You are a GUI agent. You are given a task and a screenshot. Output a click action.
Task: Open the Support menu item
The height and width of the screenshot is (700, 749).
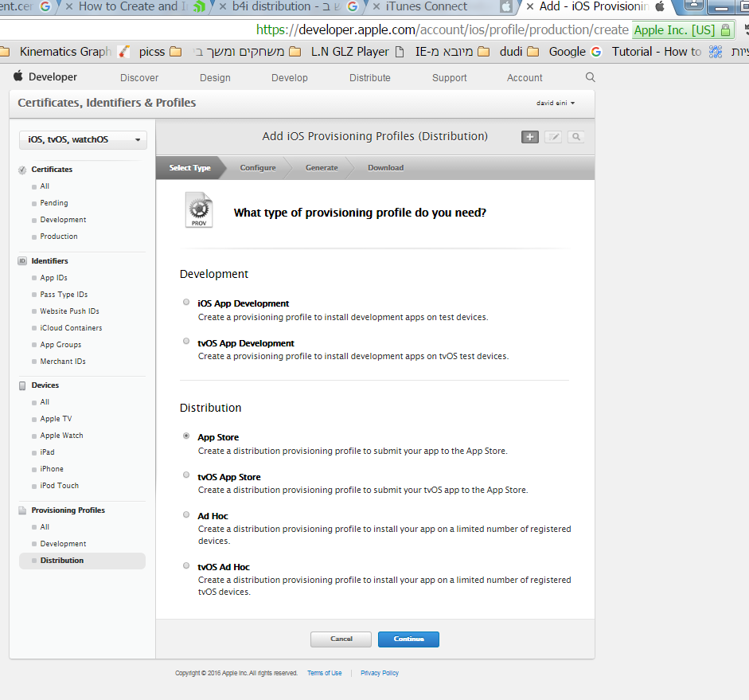(449, 78)
